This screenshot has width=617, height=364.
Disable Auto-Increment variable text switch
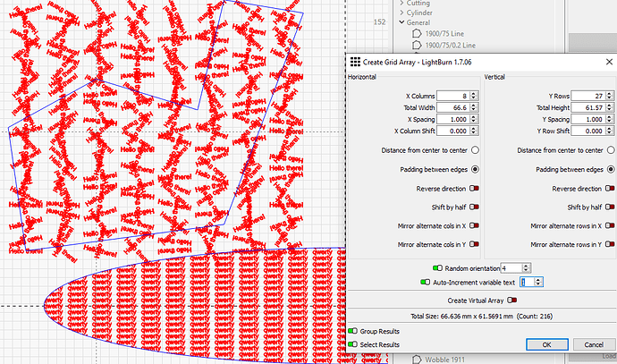(x=425, y=282)
